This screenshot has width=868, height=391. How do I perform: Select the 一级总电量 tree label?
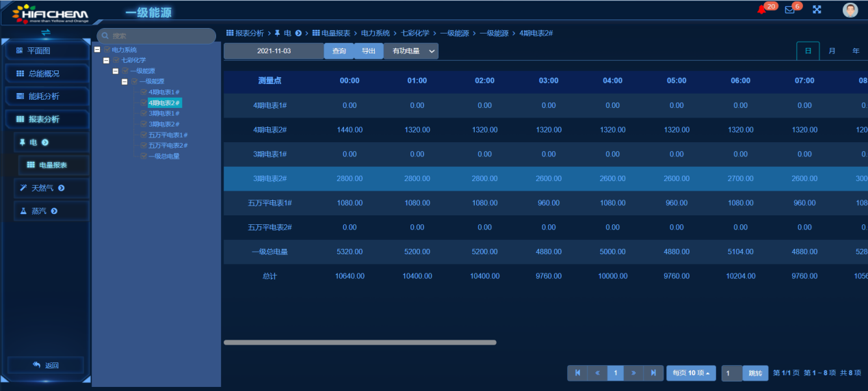tap(164, 156)
